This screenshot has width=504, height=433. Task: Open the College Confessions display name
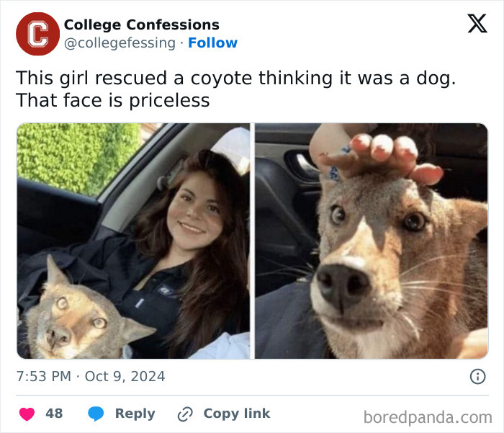(x=142, y=24)
